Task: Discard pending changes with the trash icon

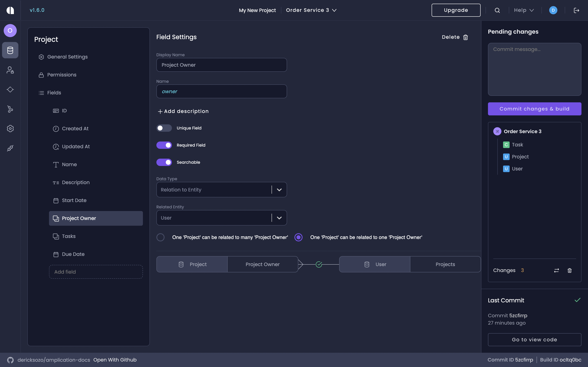Action: 570,270
